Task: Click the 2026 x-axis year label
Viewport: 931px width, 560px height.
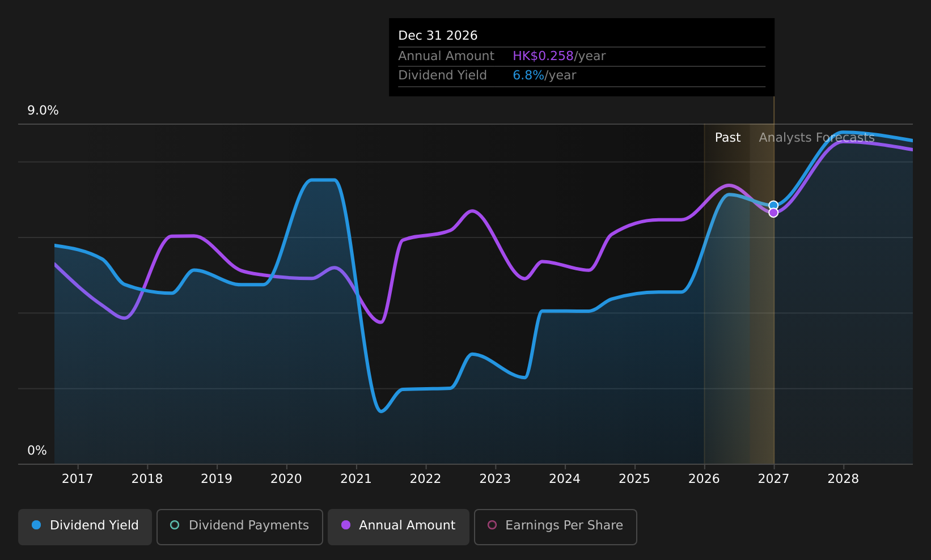Action: pyautogui.click(x=704, y=479)
